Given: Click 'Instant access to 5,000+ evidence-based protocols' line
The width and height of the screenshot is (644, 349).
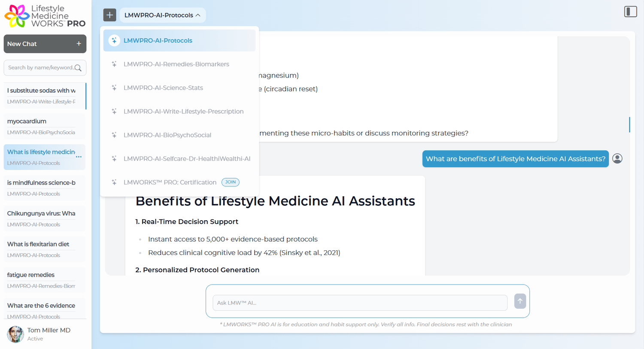Looking at the screenshot, I should tap(233, 239).
